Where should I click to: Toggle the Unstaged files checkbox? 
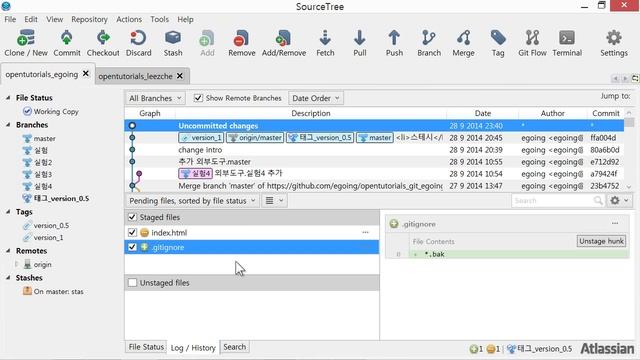pos(132,282)
